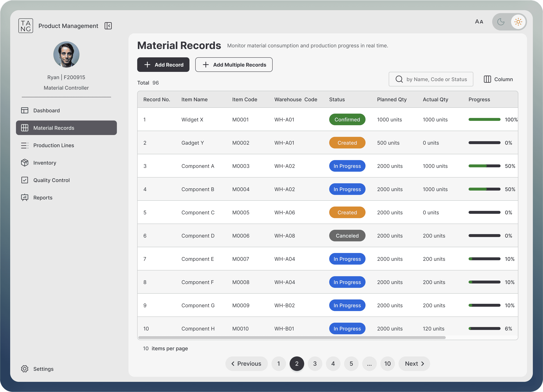Expand the ellipsis pagination pages

[370, 364]
